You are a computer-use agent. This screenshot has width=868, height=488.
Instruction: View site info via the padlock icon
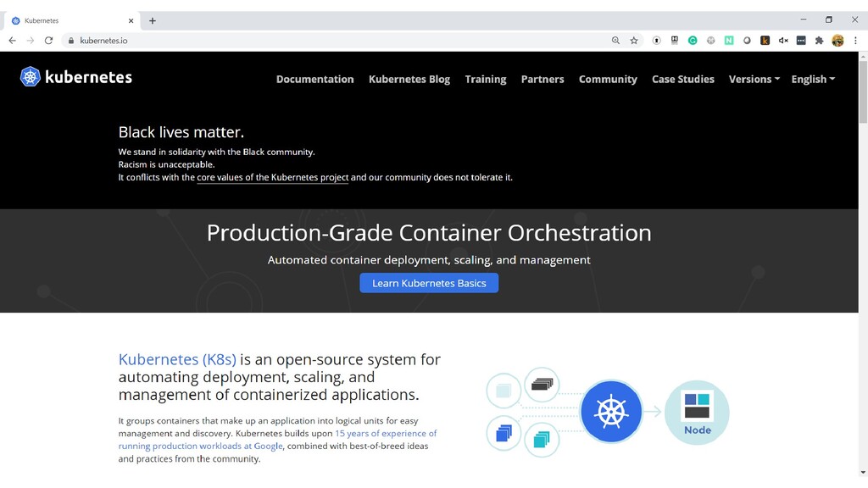(71, 41)
